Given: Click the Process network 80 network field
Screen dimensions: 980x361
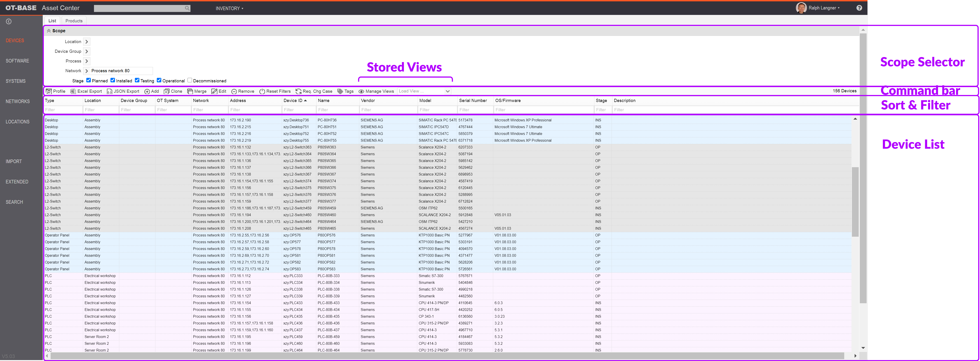Looking at the screenshot, I should coord(121,71).
